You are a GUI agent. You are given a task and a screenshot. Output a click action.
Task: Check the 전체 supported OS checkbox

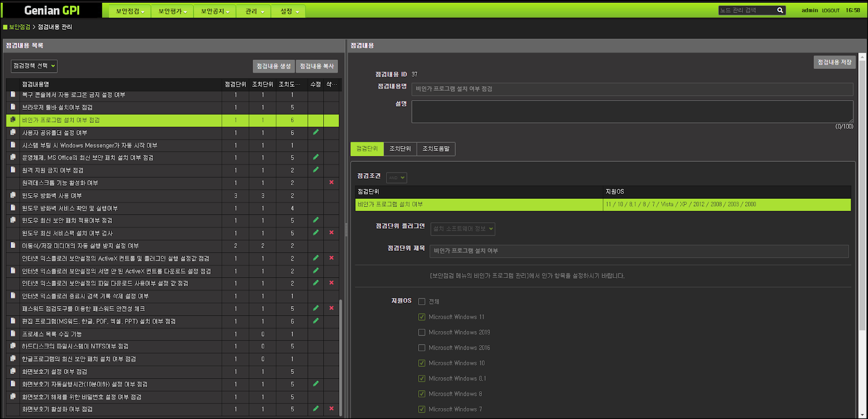[x=422, y=302]
